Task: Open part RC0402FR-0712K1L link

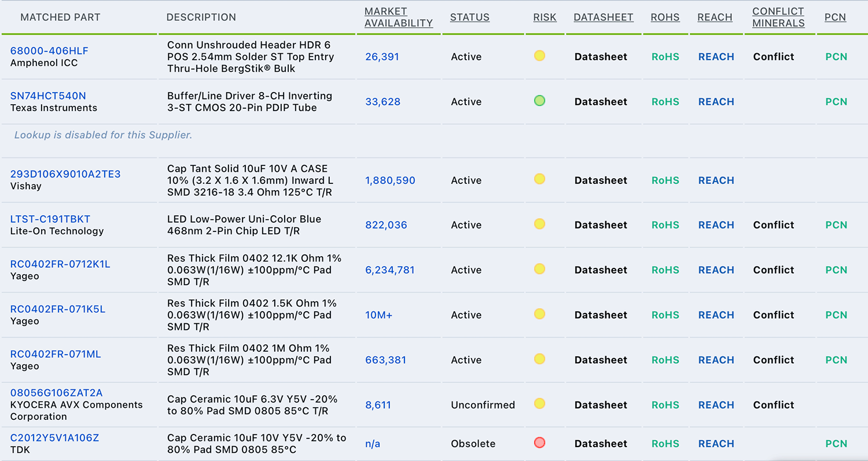Action: (x=60, y=264)
